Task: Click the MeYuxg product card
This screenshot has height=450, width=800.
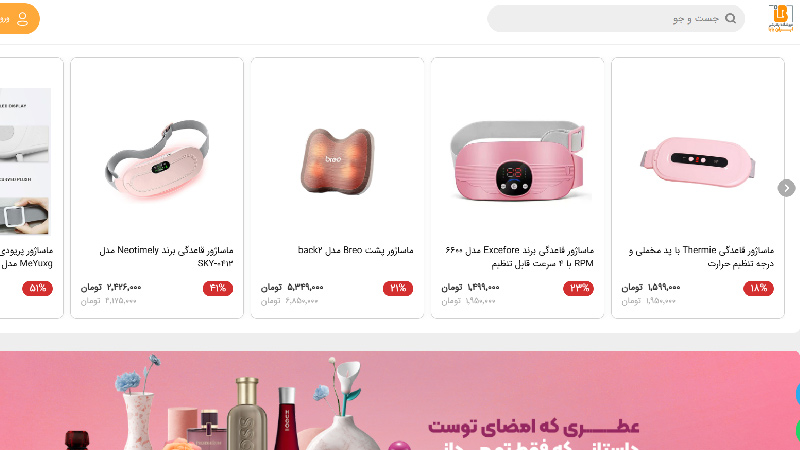Action: pos(32,188)
